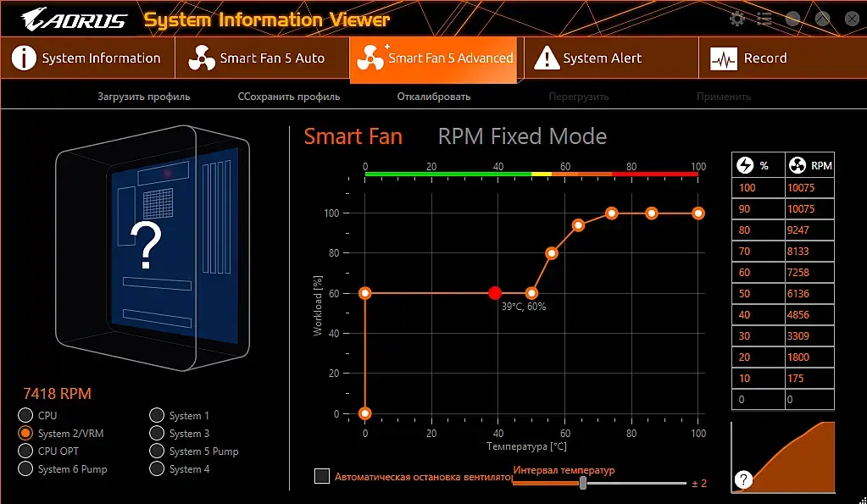Click the fan curve preview thumbnail
The width and height of the screenshot is (867, 504).
click(x=782, y=457)
